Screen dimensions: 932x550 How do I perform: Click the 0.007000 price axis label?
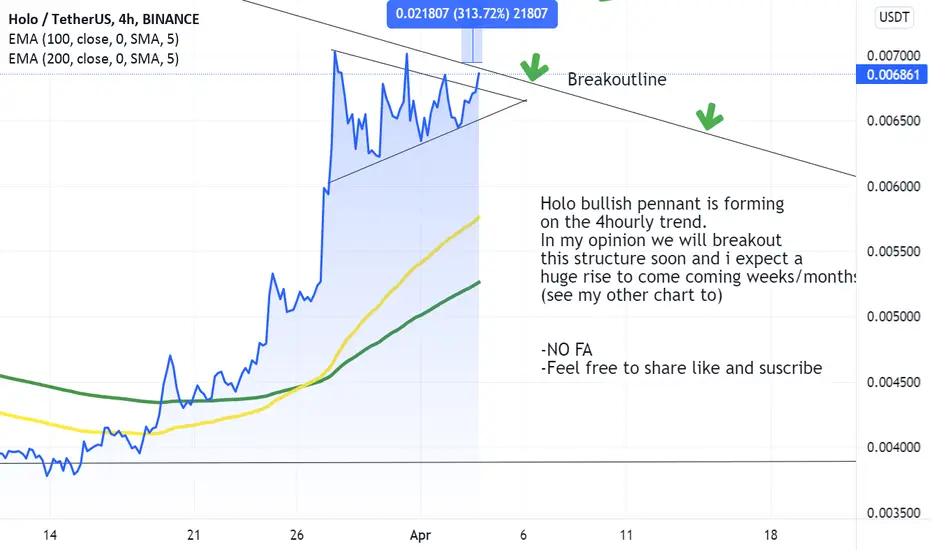click(x=893, y=55)
